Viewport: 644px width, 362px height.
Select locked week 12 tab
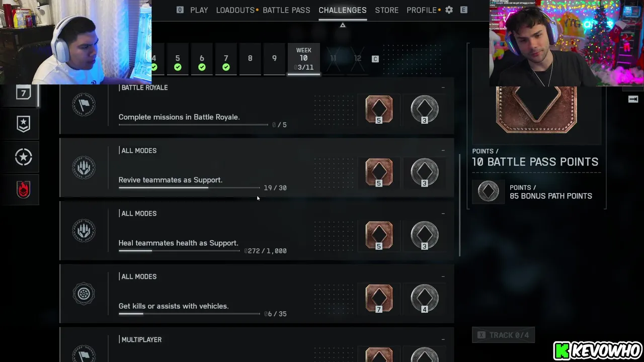click(x=357, y=59)
